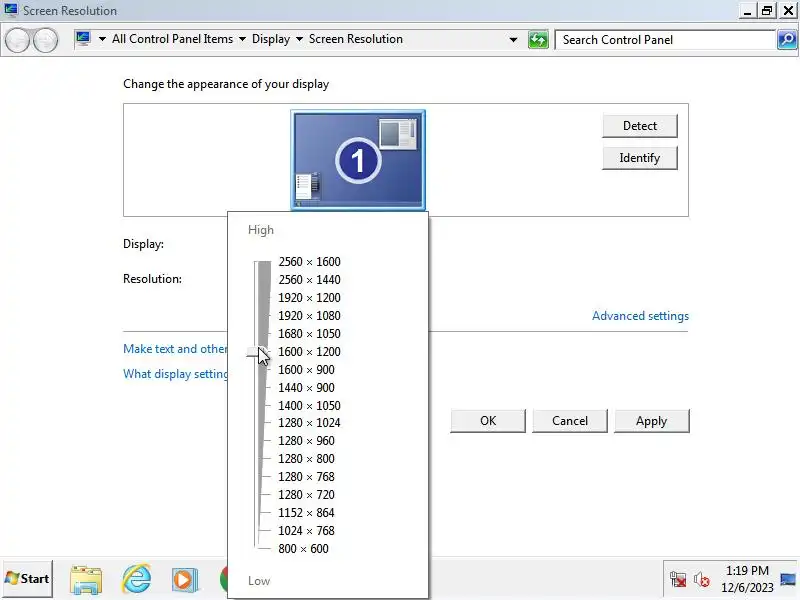Select 1280 × 960 resolution
Screen dimensions: 800x600
pos(306,440)
